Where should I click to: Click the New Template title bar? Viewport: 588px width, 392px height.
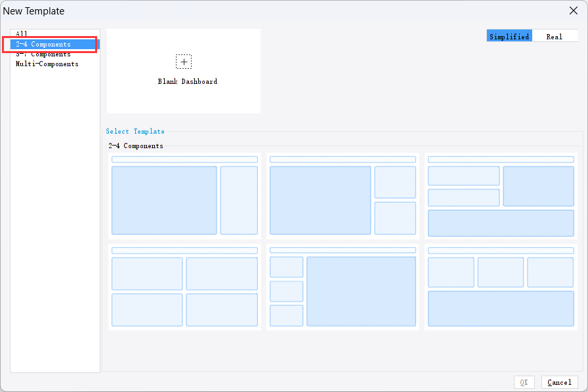coord(33,11)
